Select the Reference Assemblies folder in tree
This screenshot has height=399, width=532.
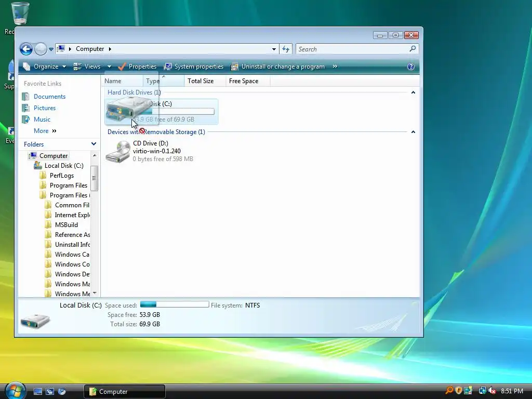point(72,235)
